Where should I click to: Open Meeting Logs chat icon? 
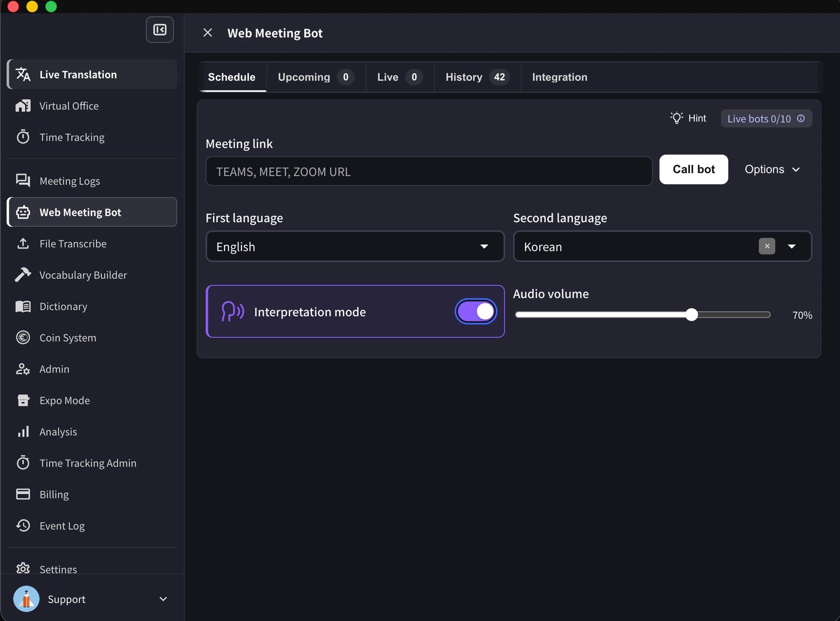[23, 181]
